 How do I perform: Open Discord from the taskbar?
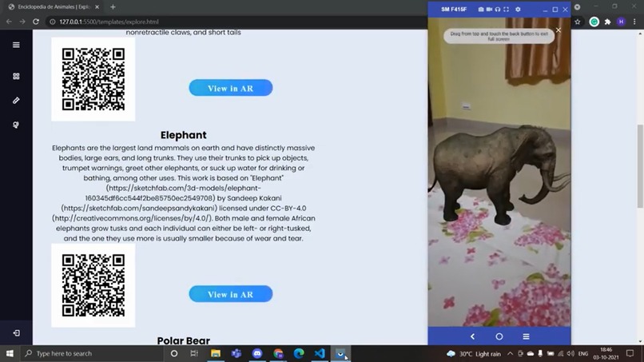[257, 353]
